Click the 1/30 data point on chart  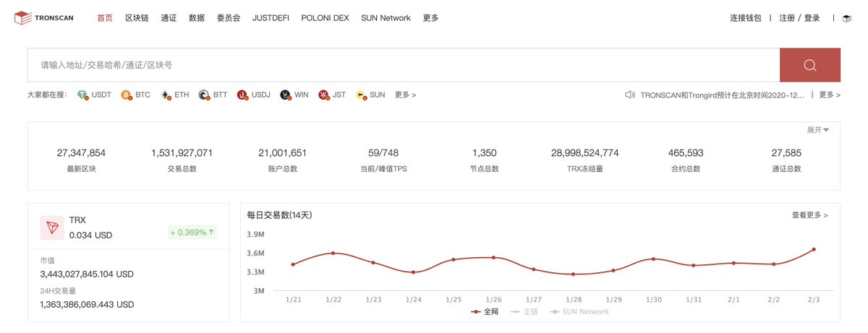tap(654, 259)
